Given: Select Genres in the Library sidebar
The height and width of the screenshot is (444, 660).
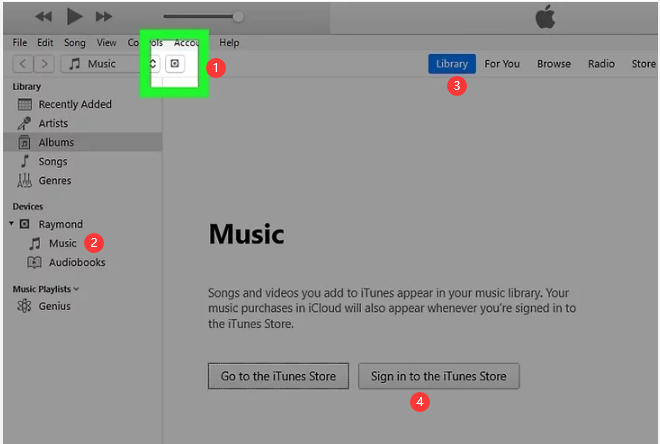Looking at the screenshot, I should [82, 181].
